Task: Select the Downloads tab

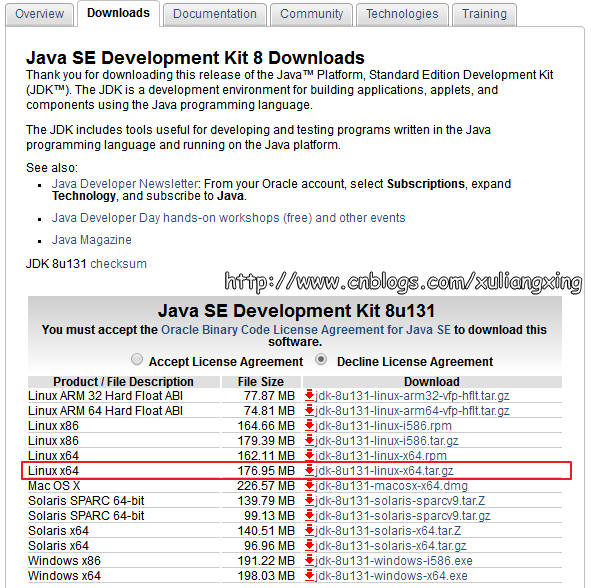Action: pyautogui.click(x=118, y=13)
